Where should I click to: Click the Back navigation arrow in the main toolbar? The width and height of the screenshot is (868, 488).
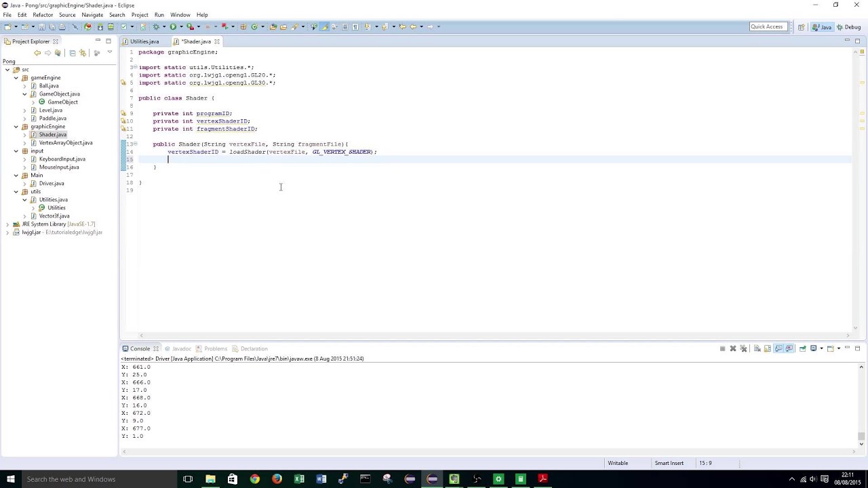(412, 26)
